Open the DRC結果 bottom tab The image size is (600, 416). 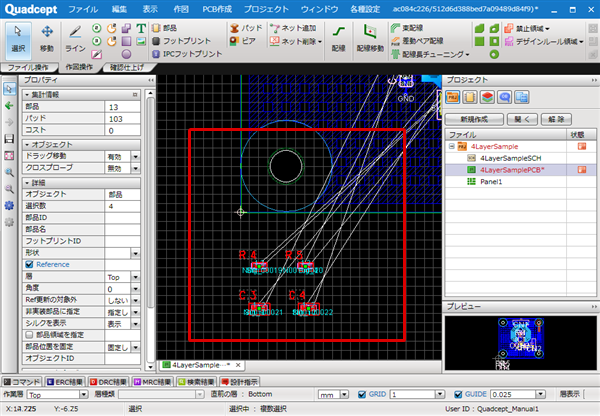click(108, 382)
